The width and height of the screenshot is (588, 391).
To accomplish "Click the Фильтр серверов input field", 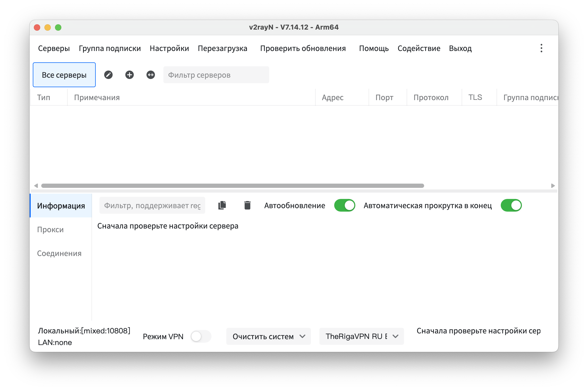I will coord(216,75).
